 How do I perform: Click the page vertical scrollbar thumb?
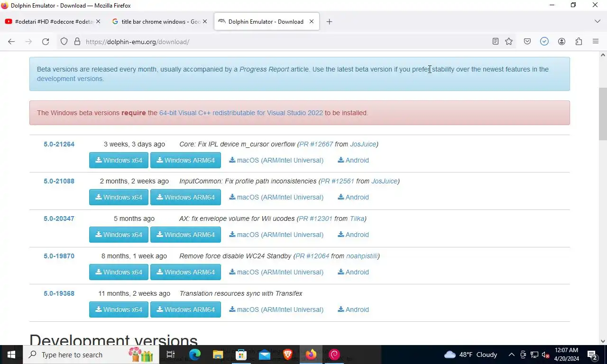click(x=603, y=114)
